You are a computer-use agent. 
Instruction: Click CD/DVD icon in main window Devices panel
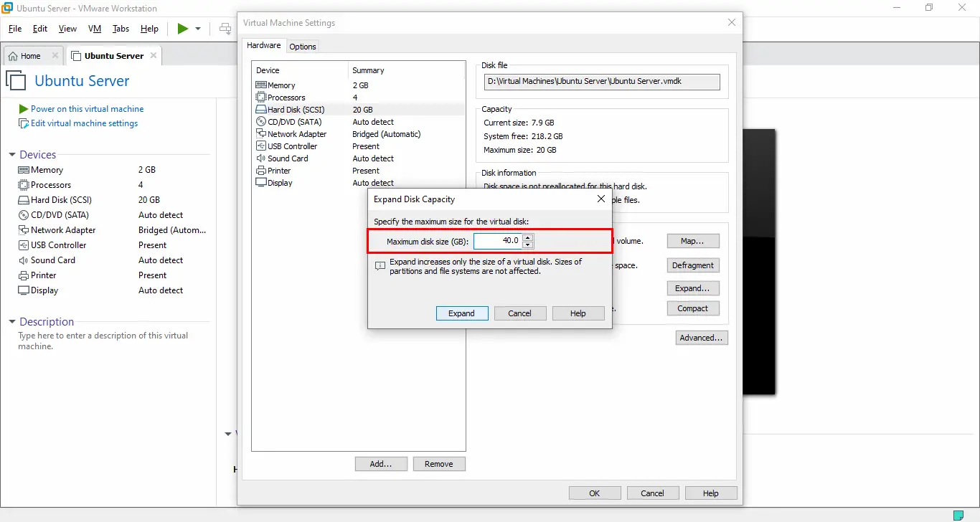[24, 215]
